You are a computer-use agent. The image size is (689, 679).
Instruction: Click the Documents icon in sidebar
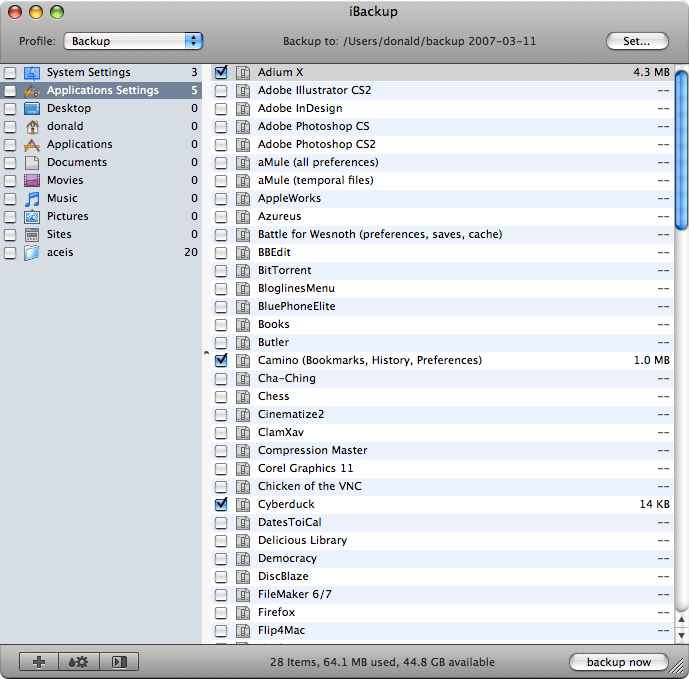32,163
